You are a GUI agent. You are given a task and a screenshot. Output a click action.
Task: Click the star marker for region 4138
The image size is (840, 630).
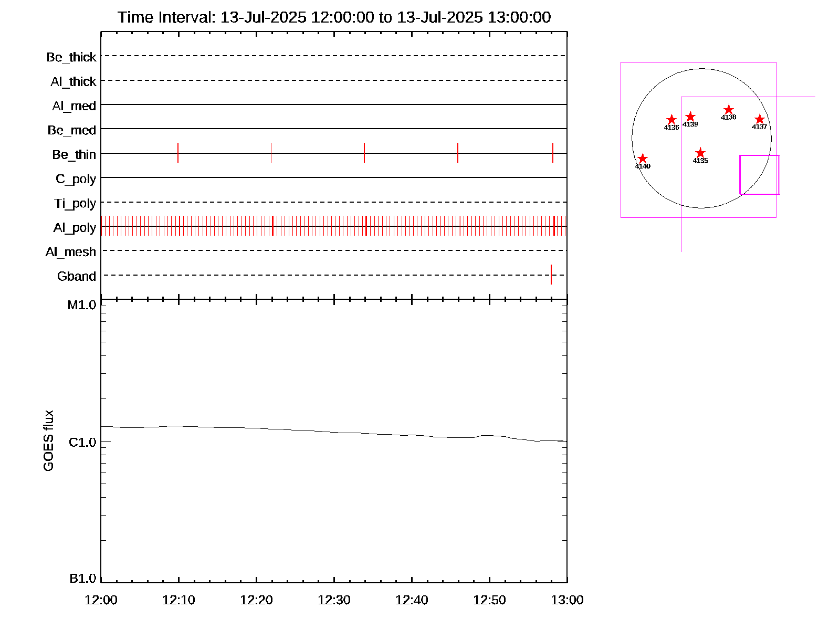click(728, 110)
